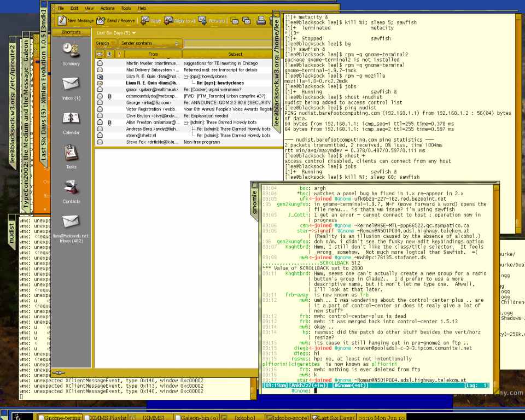The width and height of the screenshot is (525, 420).
Task: Open the Tasks shortcut icon
Action: click(71, 153)
